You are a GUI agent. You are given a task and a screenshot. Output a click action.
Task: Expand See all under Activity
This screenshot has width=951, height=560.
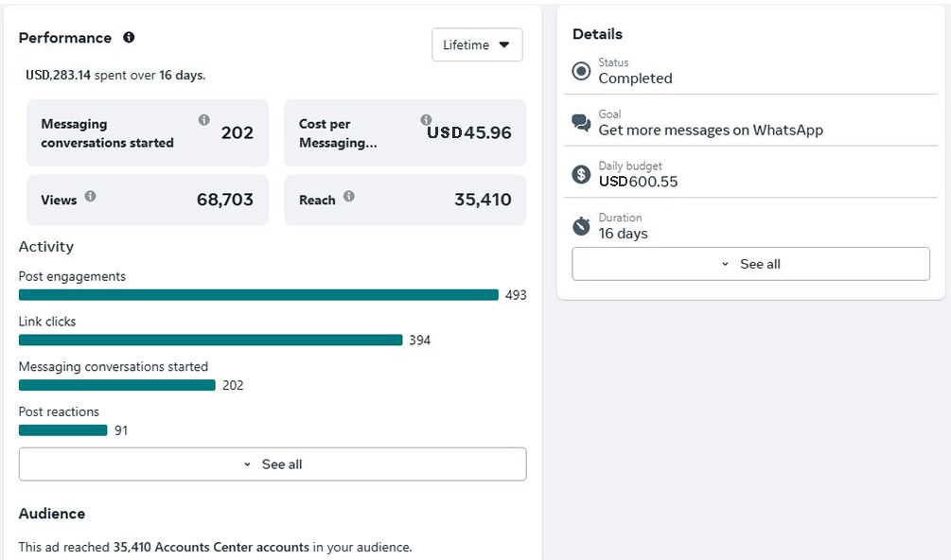pos(273,464)
